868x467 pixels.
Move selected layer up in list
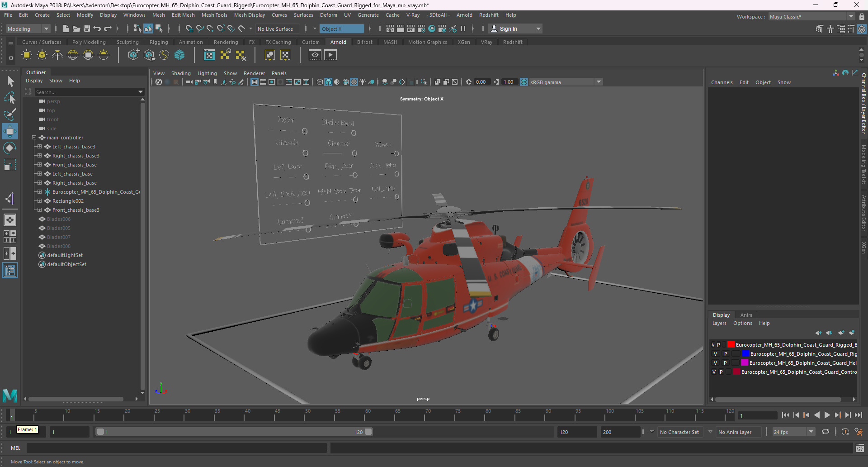tap(819, 333)
